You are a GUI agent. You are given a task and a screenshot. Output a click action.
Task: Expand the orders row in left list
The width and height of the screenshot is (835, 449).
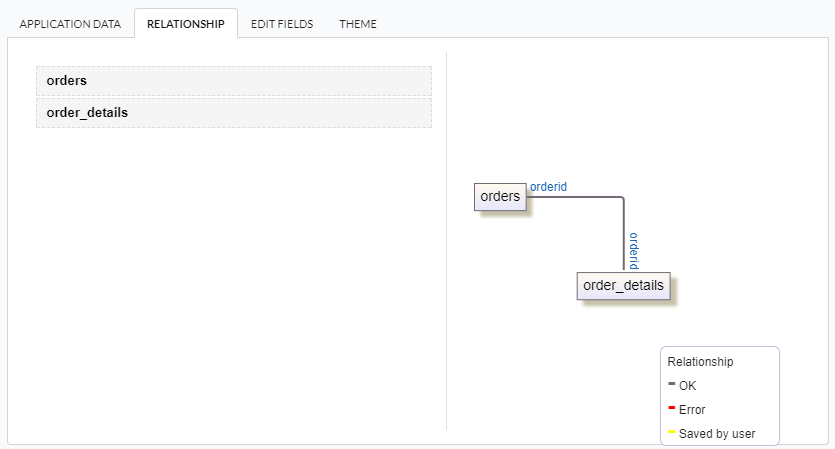pyautogui.click(x=233, y=81)
